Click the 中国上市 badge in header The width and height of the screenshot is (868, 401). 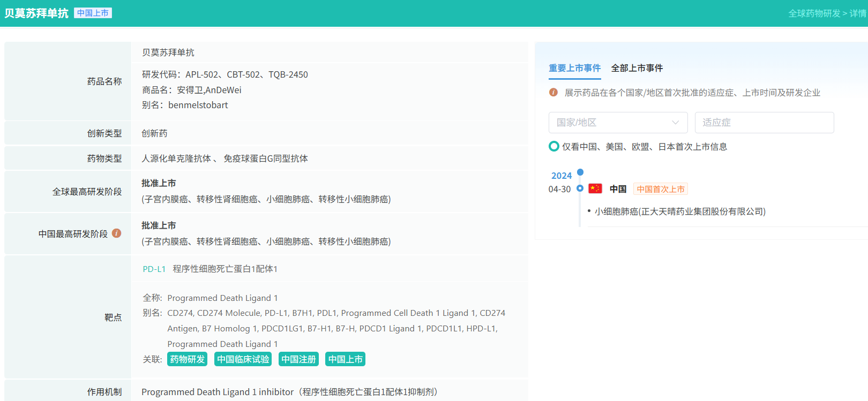point(93,13)
